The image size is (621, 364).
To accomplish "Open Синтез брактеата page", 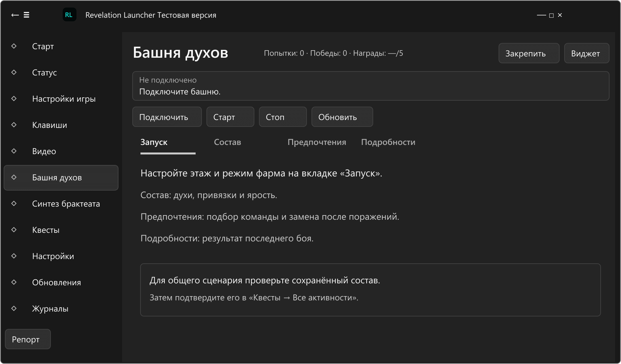I will pos(61,204).
